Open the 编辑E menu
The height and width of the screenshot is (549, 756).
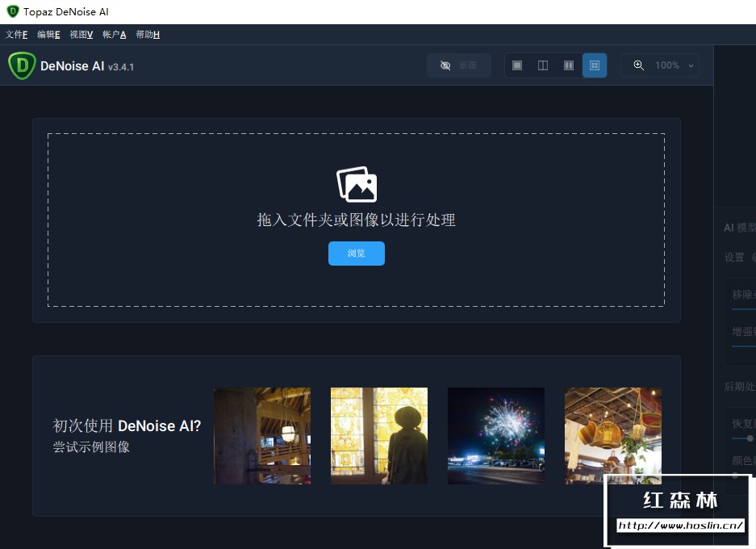(x=48, y=35)
